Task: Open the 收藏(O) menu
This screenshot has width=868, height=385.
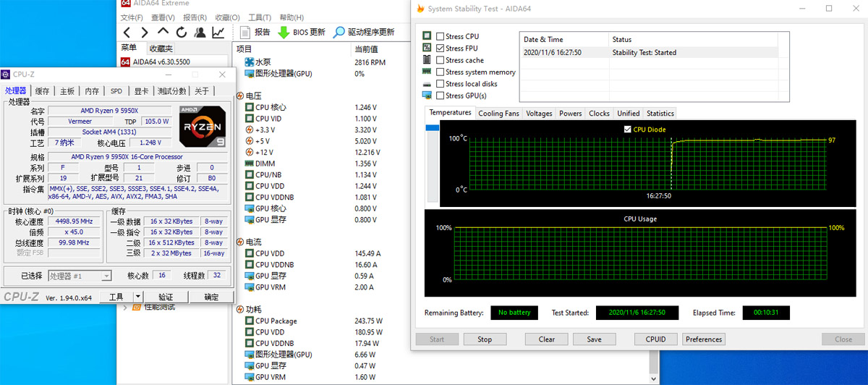Action: point(227,17)
